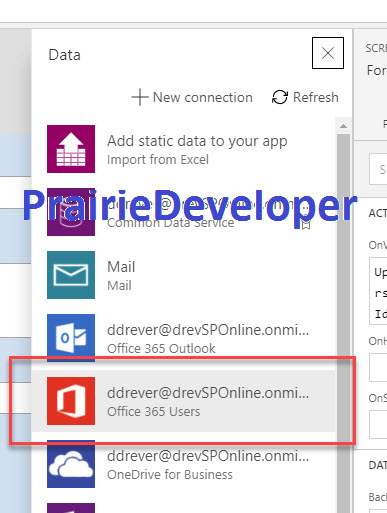Viewport: 387px width, 513px height.
Task: Select the Mail connection
Action: click(183, 275)
